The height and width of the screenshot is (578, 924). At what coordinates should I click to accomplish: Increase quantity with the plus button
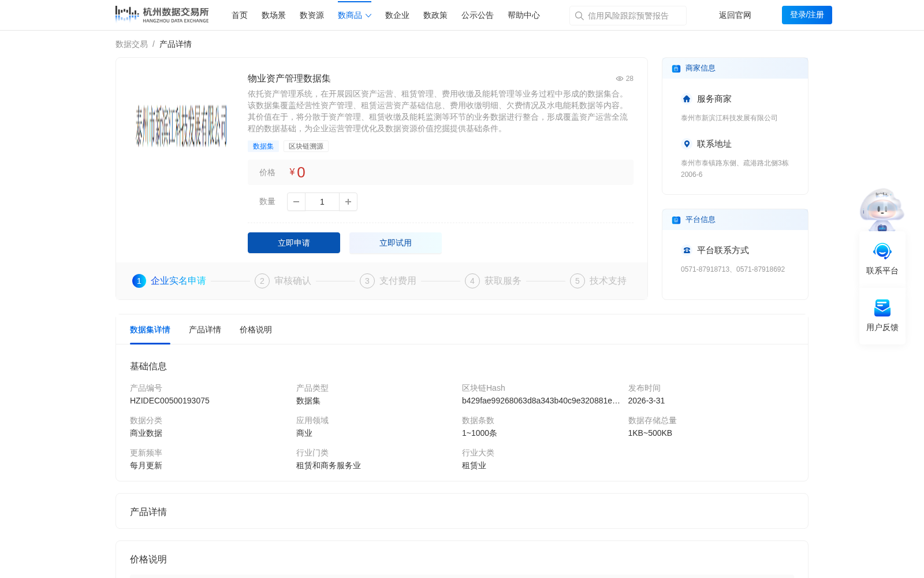[348, 202]
